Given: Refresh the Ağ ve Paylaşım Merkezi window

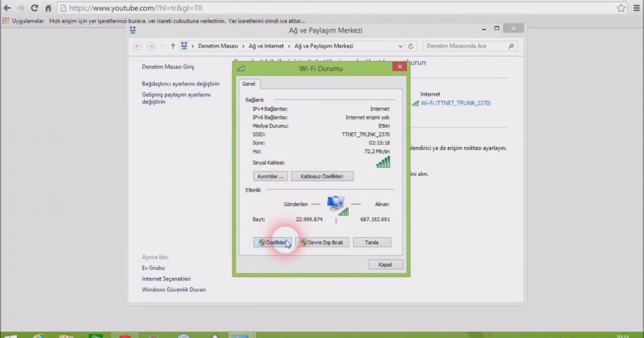Looking at the screenshot, I should tap(412, 46).
